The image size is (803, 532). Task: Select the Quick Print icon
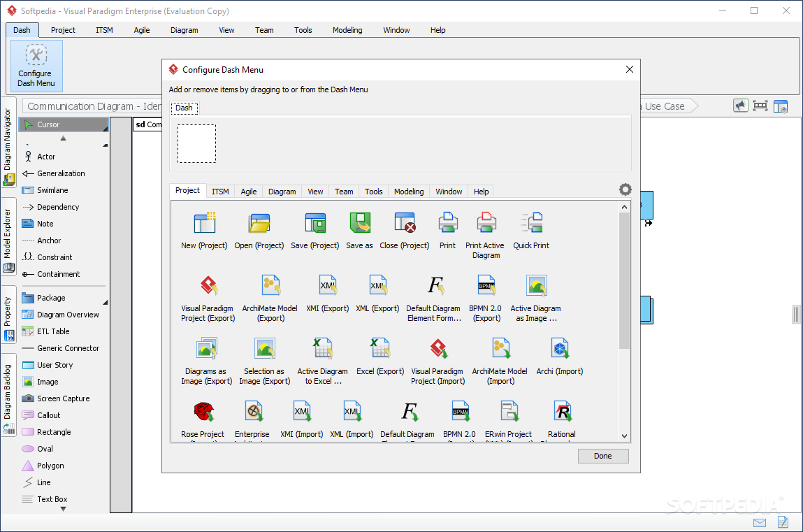(x=532, y=223)
